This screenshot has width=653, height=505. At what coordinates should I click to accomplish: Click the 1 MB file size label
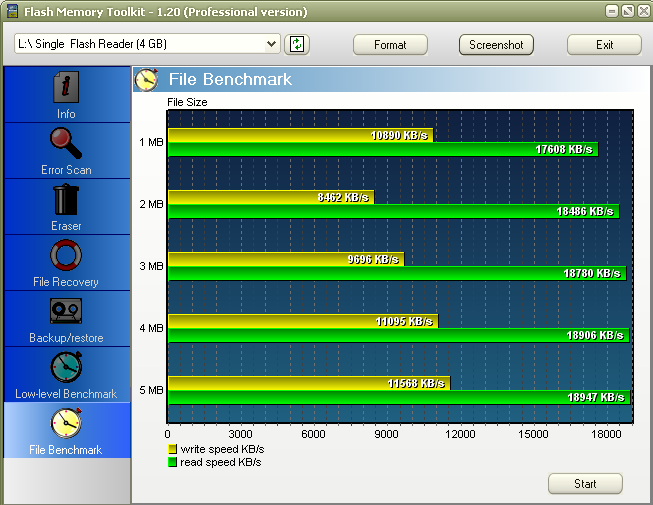coord(151,142)
